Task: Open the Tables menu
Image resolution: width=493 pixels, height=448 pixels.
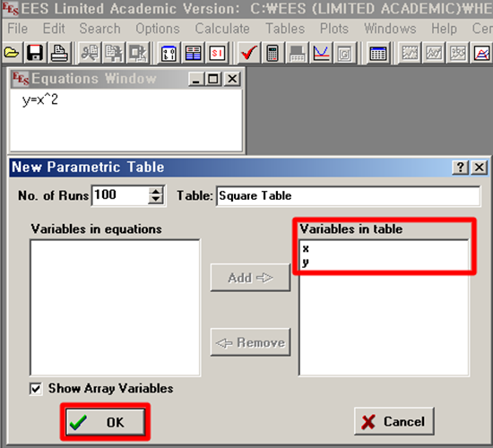Action: tap(285, 29)
